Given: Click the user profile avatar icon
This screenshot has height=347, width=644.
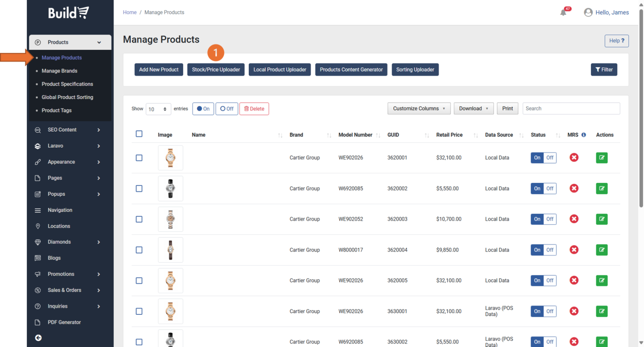Looking at the screenshot, I should coord(588,13).
